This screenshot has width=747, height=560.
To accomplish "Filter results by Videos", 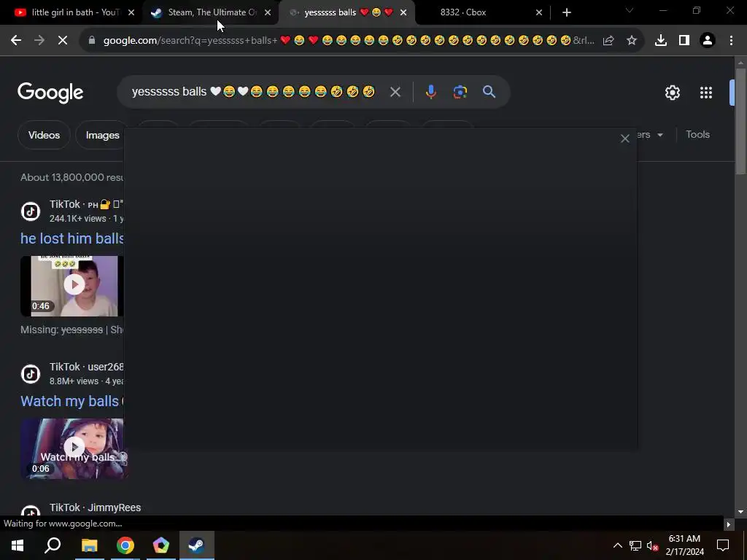I will click(x=44, y=135).
